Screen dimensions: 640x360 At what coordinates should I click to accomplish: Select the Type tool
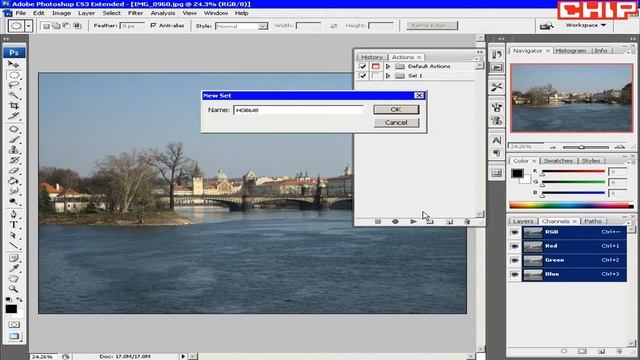point(14,224)
